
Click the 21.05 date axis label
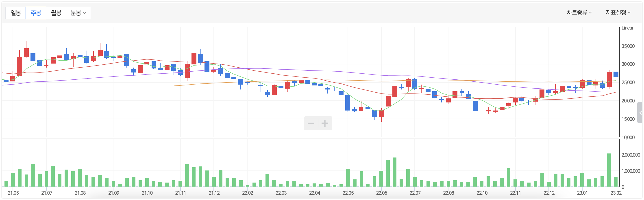point(13,193)
